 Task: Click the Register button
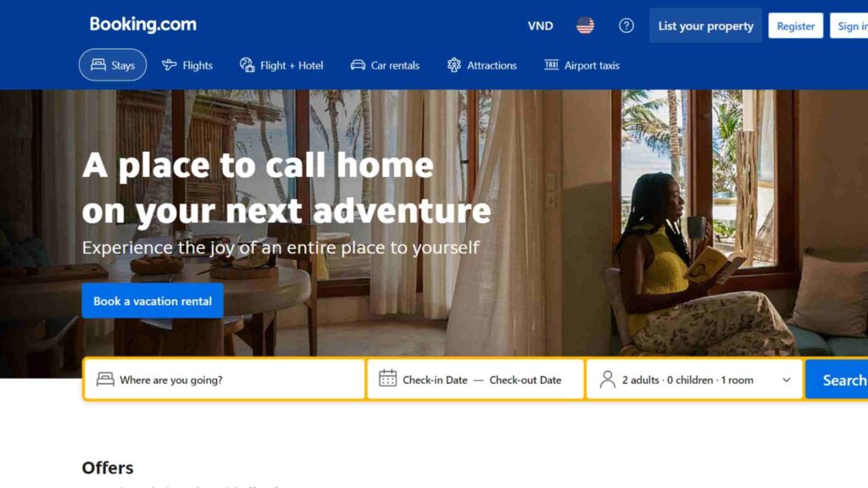point(795,26)
